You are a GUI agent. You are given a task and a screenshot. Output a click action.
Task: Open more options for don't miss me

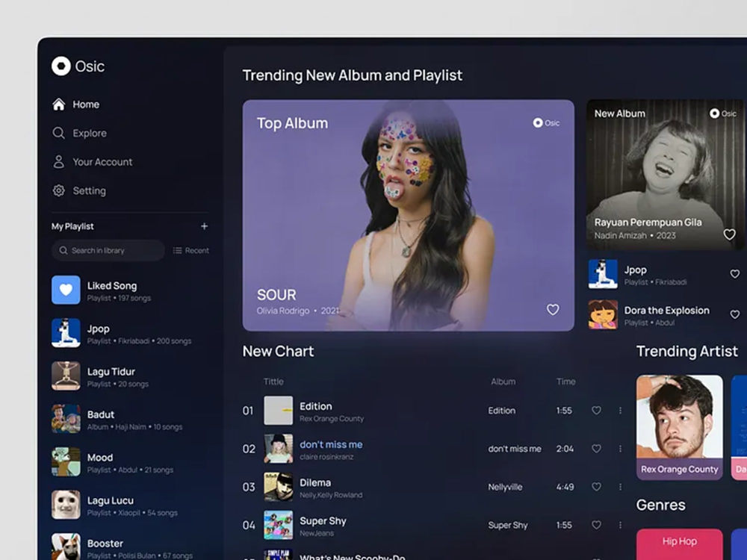pos(620,449)
